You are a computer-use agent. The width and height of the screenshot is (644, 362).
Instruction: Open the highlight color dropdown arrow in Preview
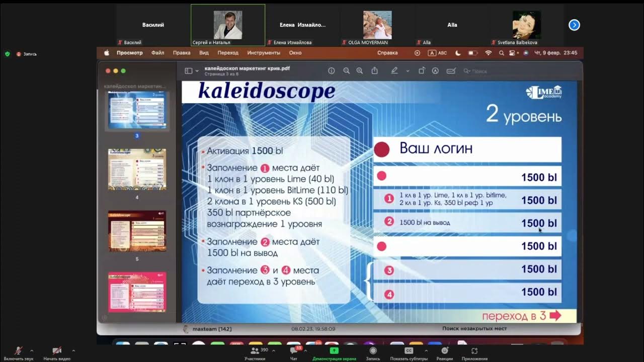point(408,71)
